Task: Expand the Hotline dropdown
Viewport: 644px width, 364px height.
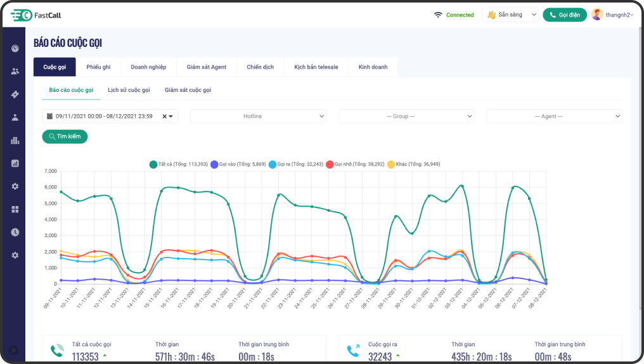Action: (x=258, y=117)
